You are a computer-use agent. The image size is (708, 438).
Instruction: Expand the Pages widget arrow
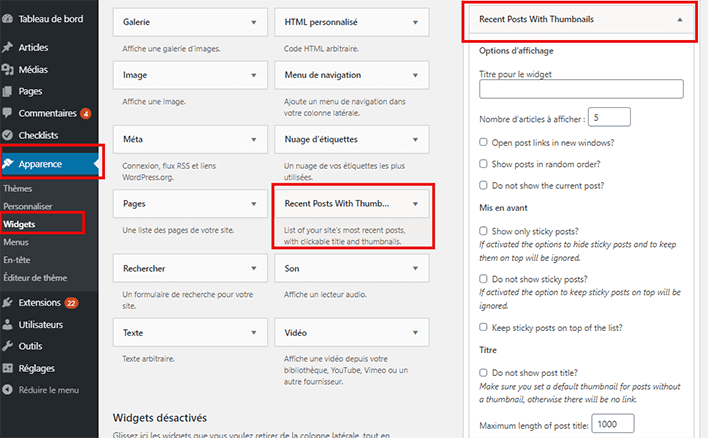pos(254,204)
